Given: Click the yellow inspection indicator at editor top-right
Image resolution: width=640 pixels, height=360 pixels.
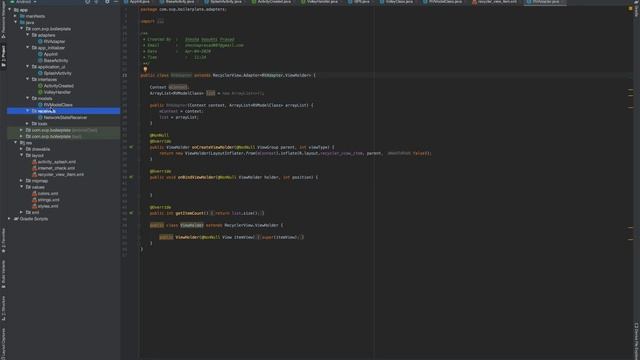Looking at the screenshot, I should click(x=630, y=9).
